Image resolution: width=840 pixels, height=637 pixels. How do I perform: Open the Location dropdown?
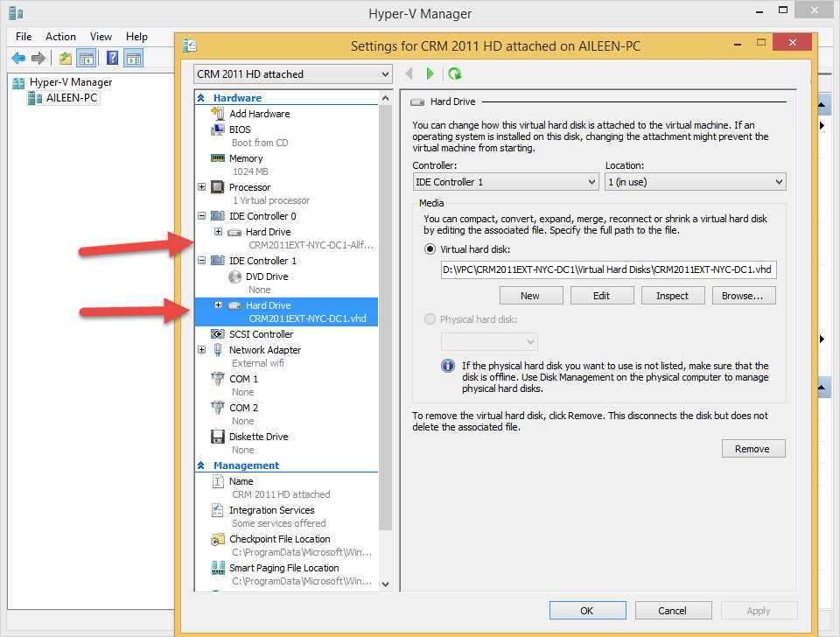pos(695,182)
